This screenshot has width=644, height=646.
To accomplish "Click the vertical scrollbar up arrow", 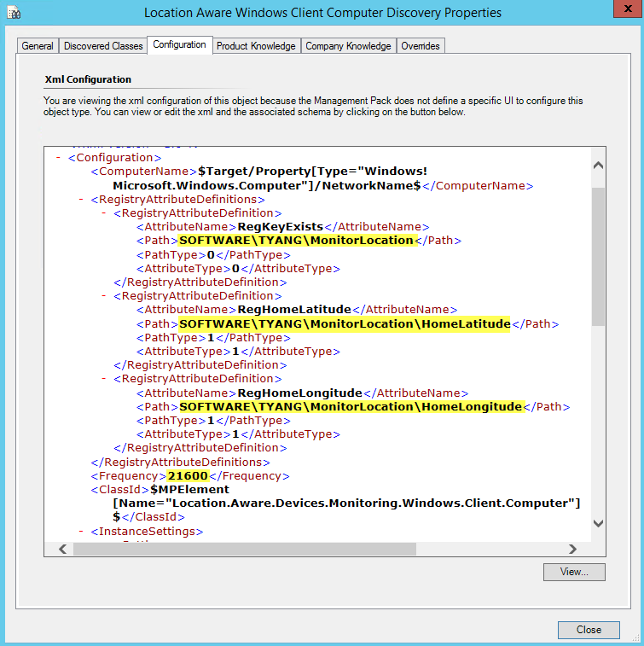I will (598, 166).
